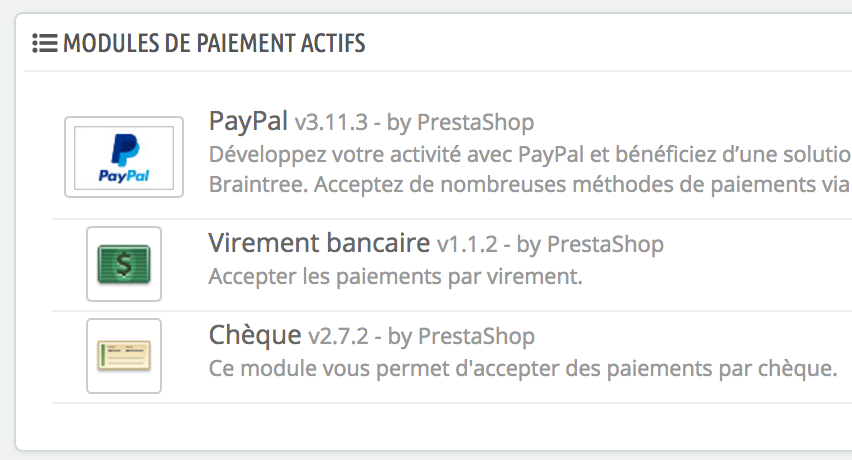
Task: Click the blue double-P PayPal emblem
Action: click(125, 149)
